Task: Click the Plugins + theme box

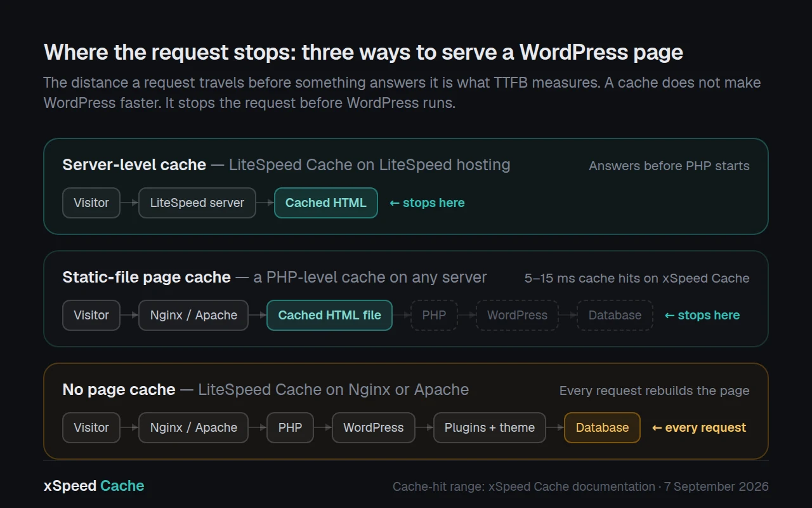Action: (490, 427)
